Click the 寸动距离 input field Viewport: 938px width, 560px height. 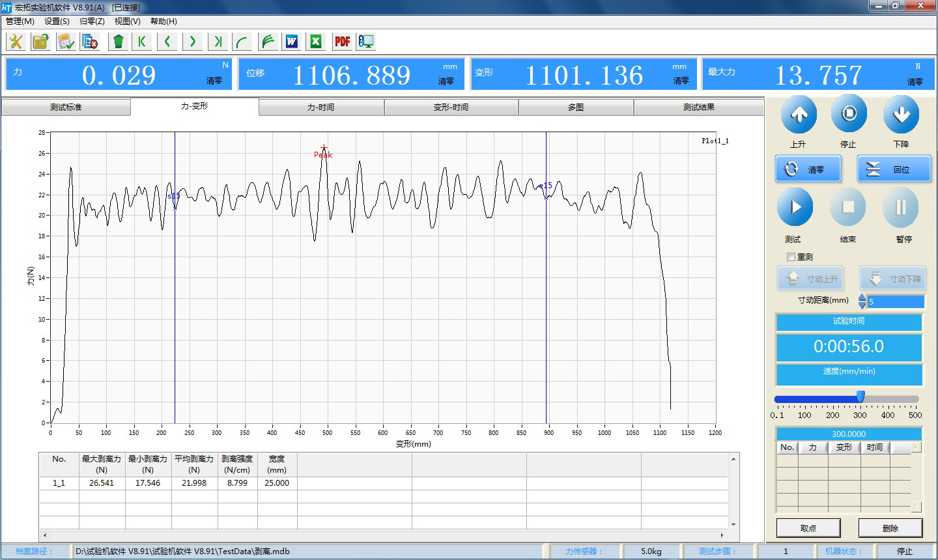click(896, 301)
